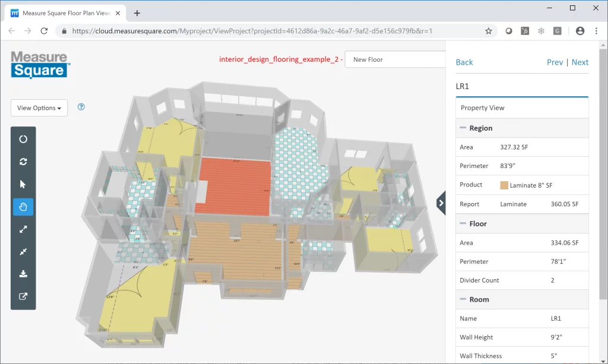Select the arrow pointer tool
608x364 pixels.
click(x=23, y=184)
